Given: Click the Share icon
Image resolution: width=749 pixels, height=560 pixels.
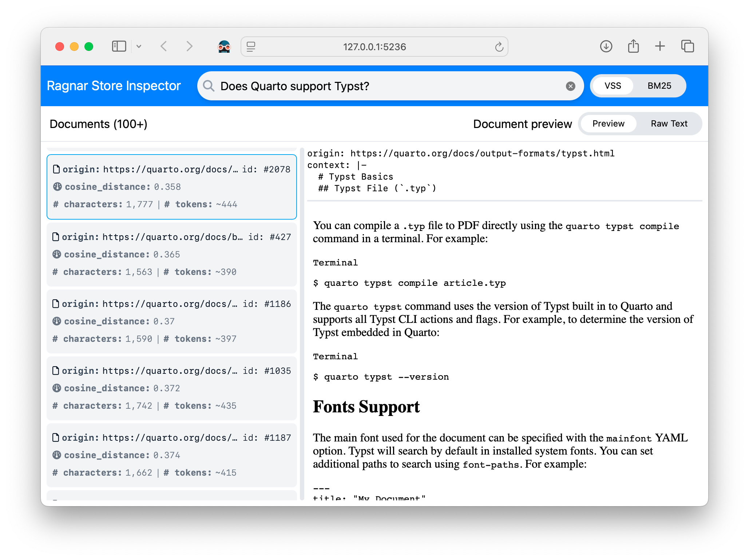Looking at the screenshot, I should (x=633, y=46).
